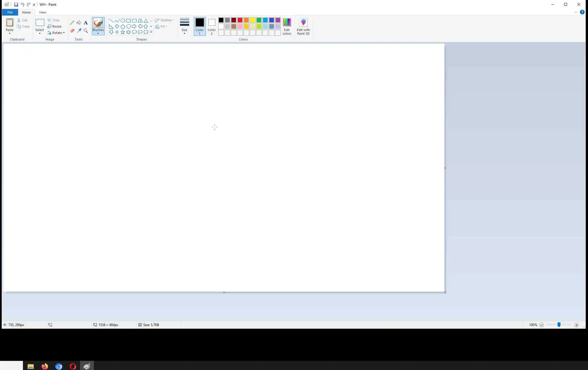The width and height of the screenshot is (588, 370).
Task: Switch to the View tab
Action: pyautogui.click(x=42, y=12)
